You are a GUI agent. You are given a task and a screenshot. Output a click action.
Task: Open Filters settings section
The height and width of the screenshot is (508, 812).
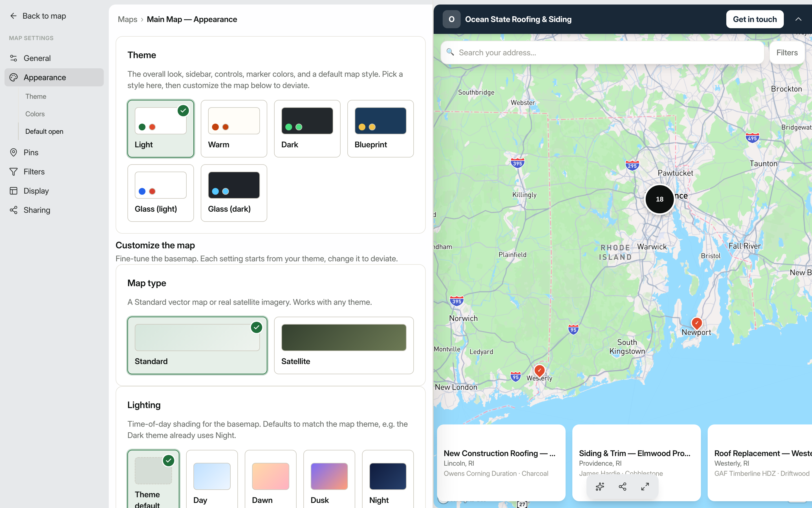point(54,172)
